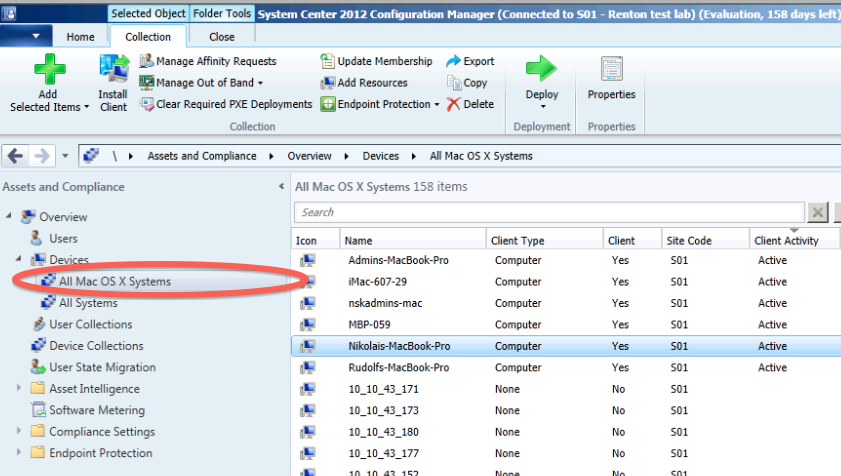Click the Install Client icon

tap(113, 72)
